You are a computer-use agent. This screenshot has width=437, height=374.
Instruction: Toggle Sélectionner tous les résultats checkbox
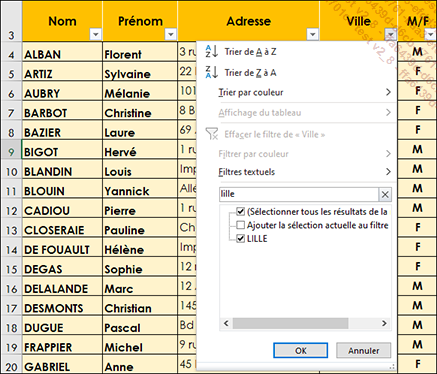[240, 212]
